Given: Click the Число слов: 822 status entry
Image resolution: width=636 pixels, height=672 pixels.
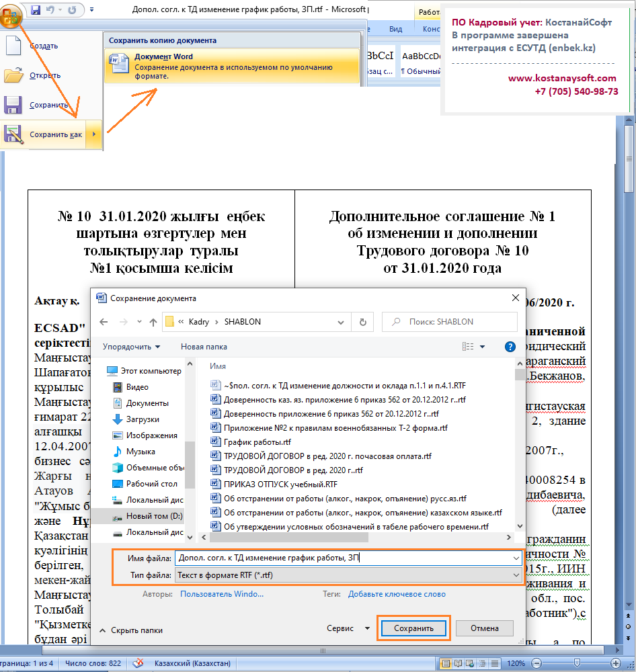Looking at the screenshot, I should pos(93,663).
